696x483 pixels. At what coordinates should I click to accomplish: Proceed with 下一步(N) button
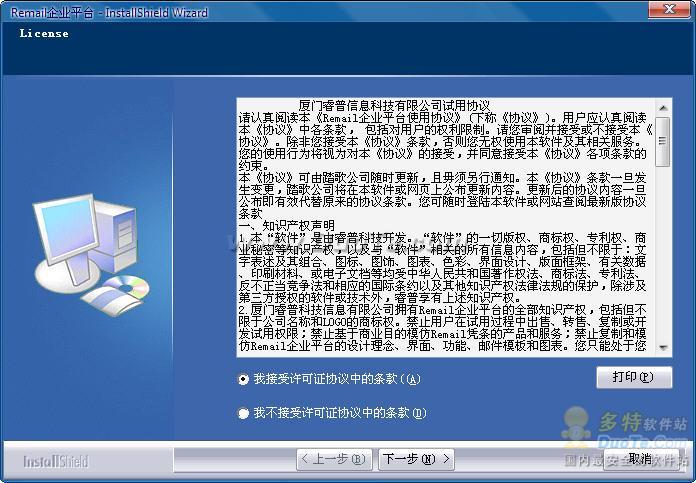pyautogui.click(x=416, y=459)
